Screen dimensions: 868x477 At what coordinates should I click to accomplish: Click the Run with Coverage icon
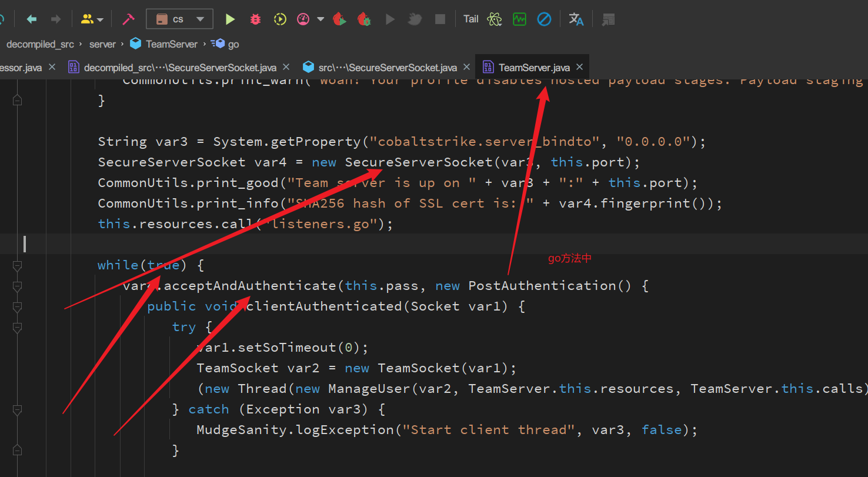280,19
